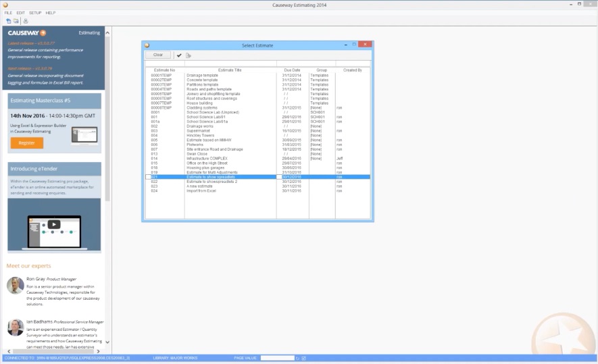Select the 'Infrastructure COMPLEX' estimate row
Viewport: 598px width, 364px height.
258,159
